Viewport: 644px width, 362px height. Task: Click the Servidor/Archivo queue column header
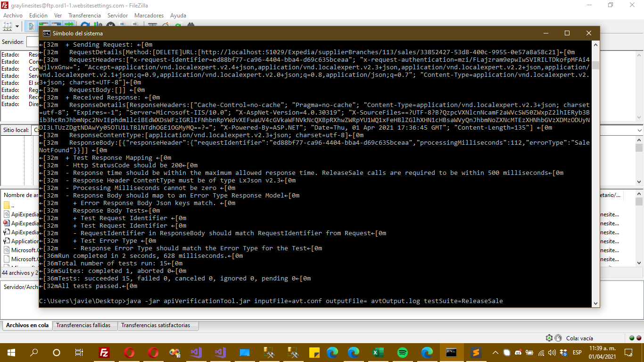coord(21,287)
